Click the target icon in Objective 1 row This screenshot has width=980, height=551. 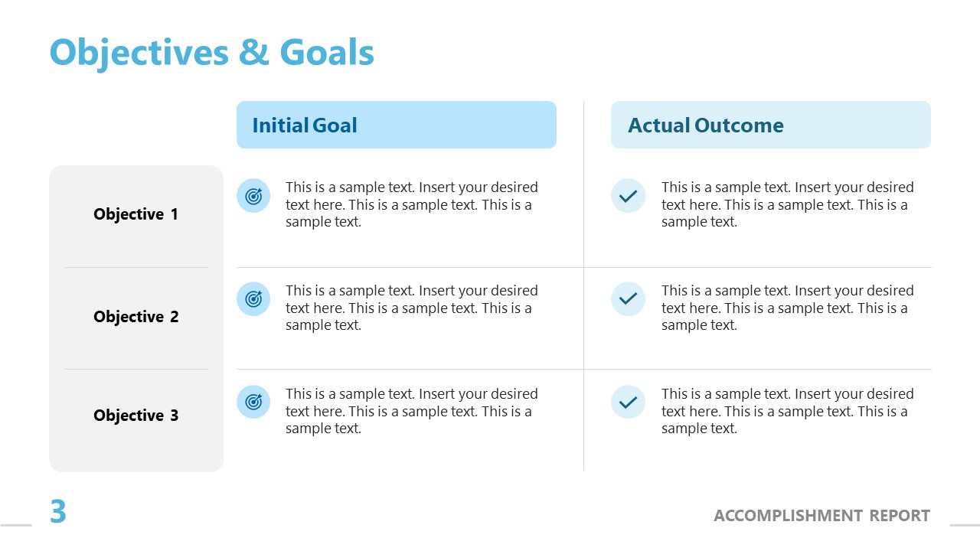click(x=253, y=196)
